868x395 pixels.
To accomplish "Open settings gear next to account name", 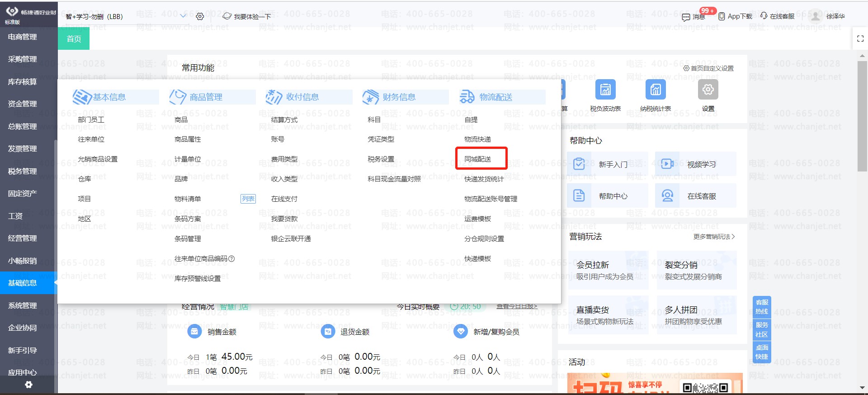I will pos(200,16).
